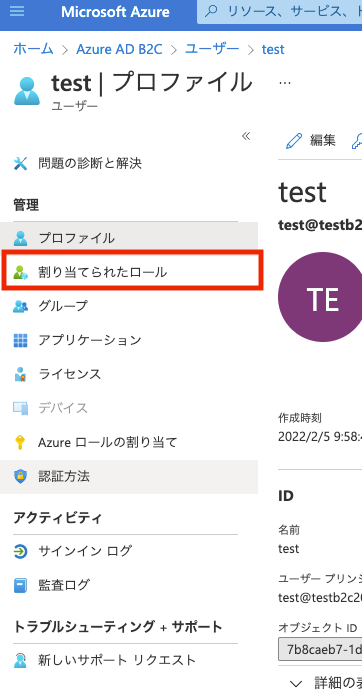The image size is (362, 697).
Task: Click the デバイス icon
Action: 20,408
